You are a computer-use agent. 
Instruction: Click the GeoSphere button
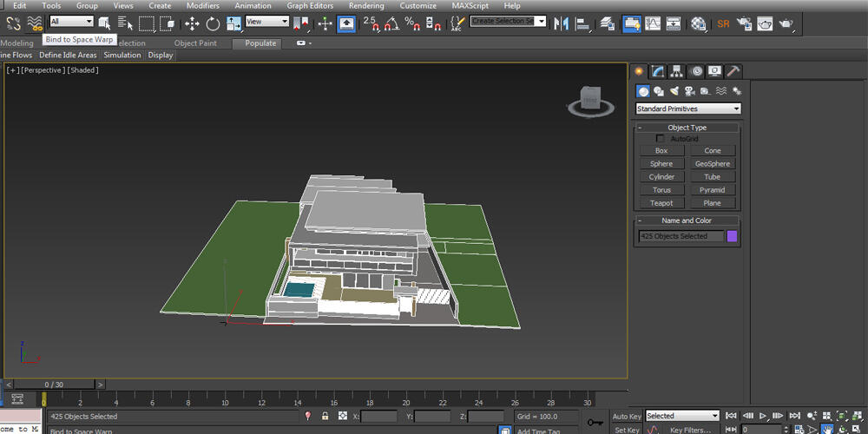pos(713,164)
